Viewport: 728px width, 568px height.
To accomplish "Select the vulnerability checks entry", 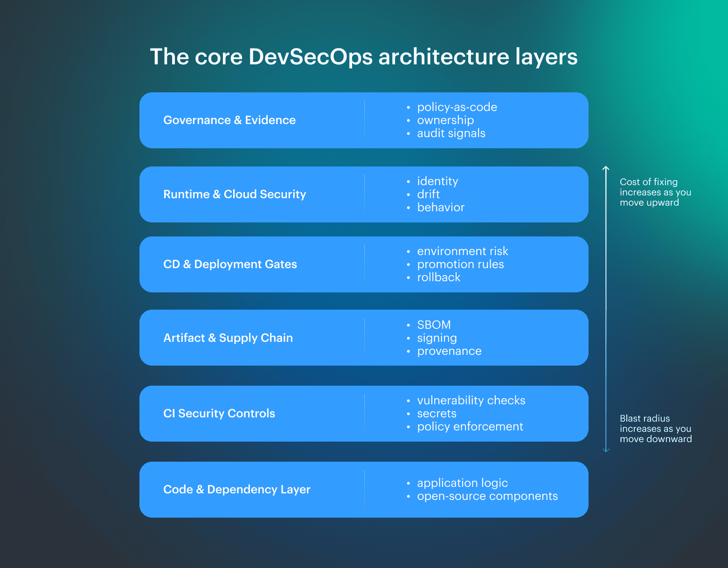I will (471, 400).
